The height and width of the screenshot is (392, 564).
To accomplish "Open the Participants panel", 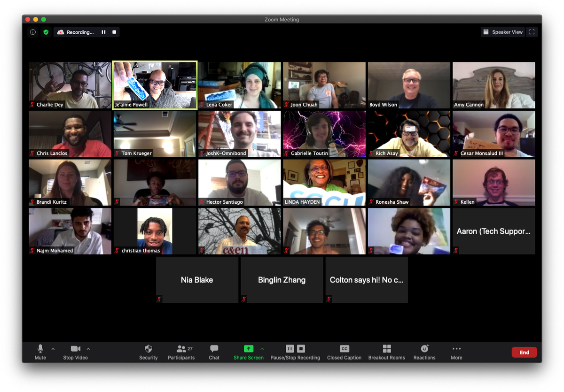I will 181,352.
